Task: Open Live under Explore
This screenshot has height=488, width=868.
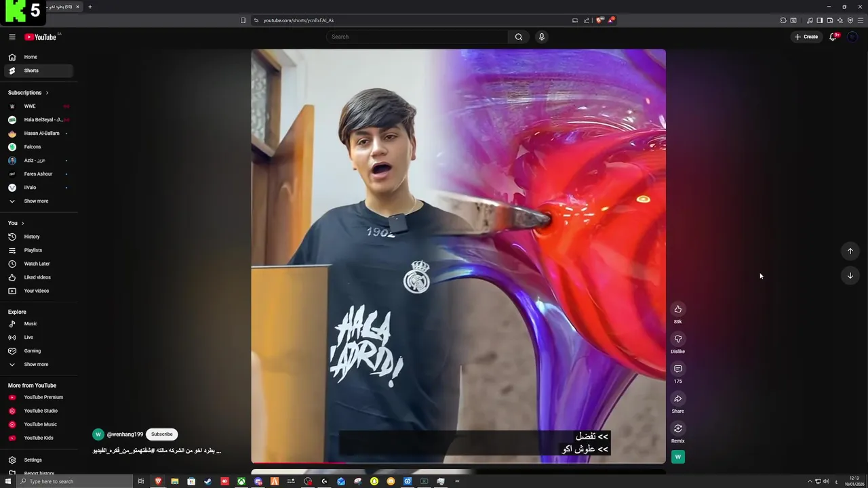Action: point(39,338)
